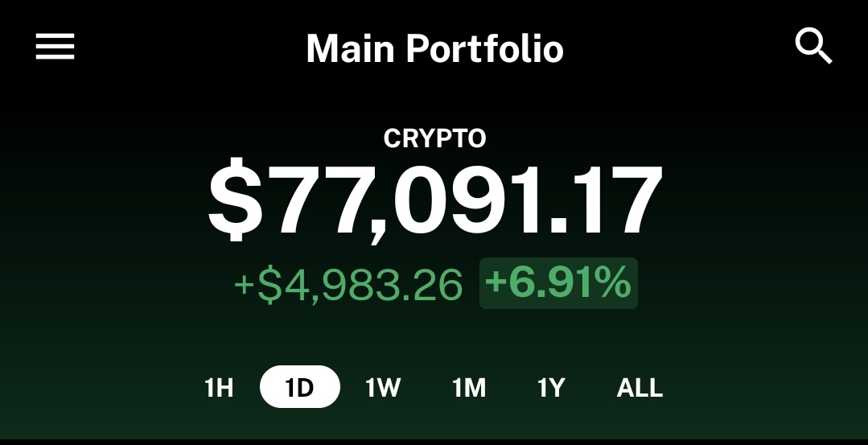Choose the 1M time range
This screenshot has height=445, width=868.
click(x=469, y=387)
